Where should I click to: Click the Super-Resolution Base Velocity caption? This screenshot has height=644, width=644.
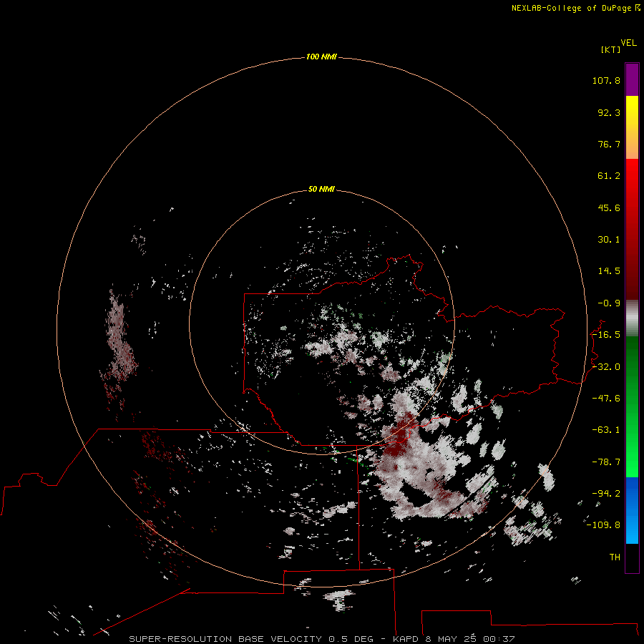pos(321,639)
